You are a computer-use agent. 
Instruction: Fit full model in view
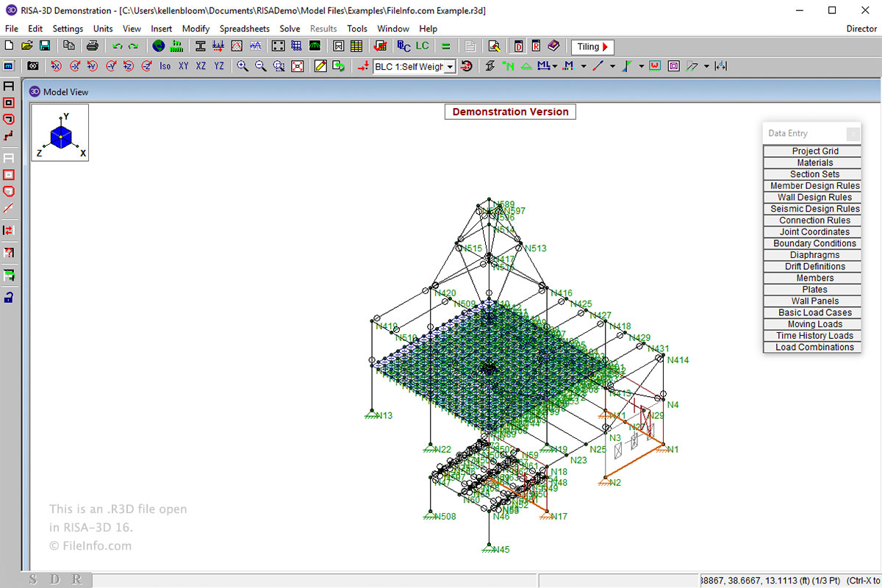(298, 66)
